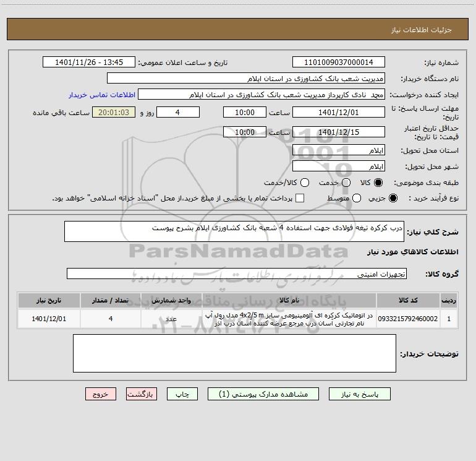Screen dimensions: 476x461
Task: Open the اطلاعات تماس خریدار link
Action: (x=102, y=95)
